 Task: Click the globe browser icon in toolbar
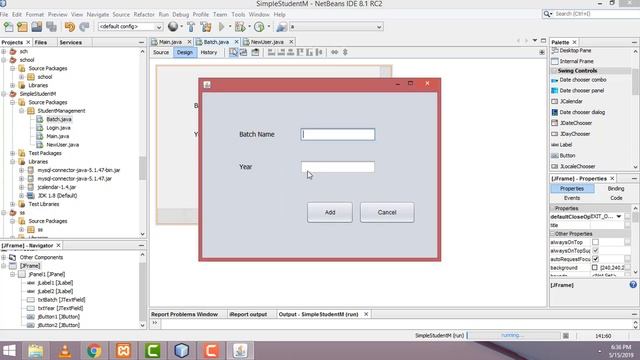click(x=173, y=27)
